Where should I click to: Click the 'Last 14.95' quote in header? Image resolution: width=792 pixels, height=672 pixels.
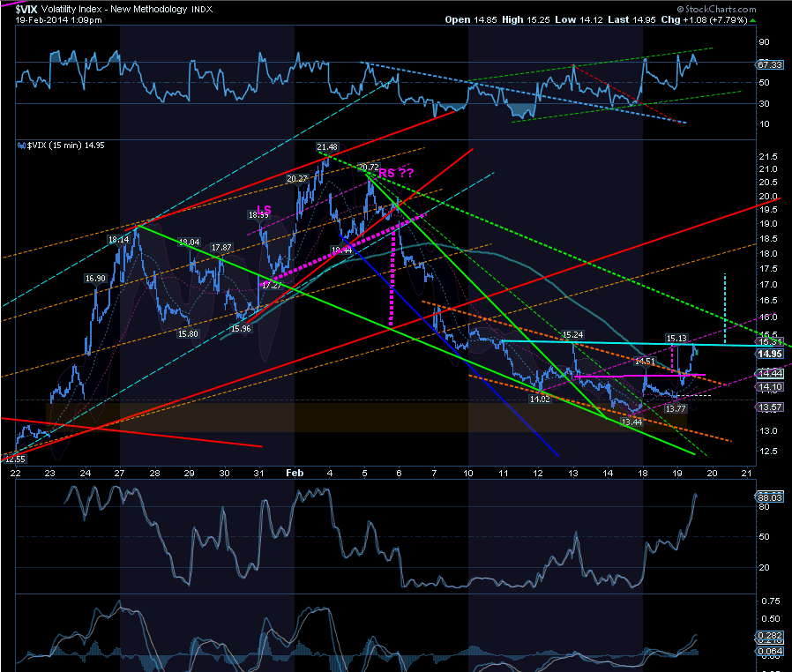631,19
